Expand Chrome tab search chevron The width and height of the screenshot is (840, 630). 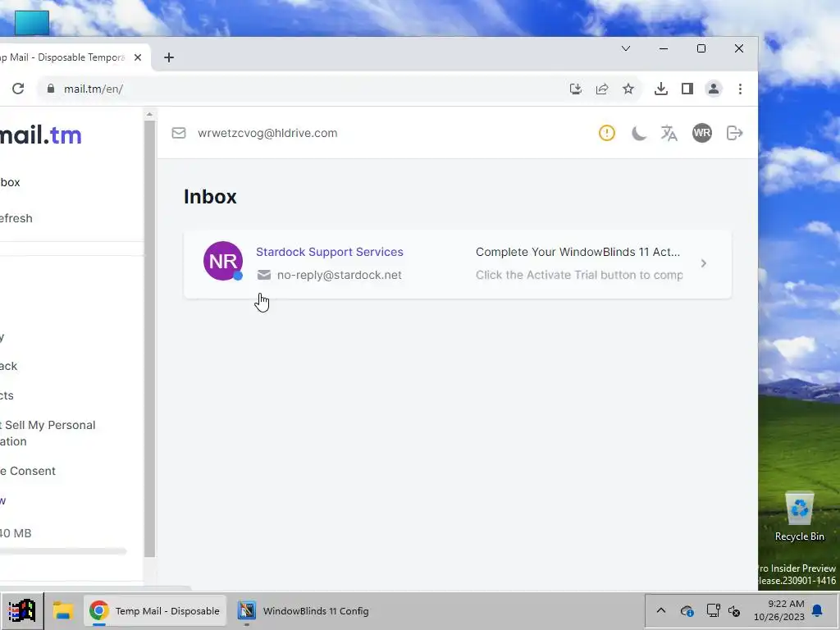coord(625,48)
